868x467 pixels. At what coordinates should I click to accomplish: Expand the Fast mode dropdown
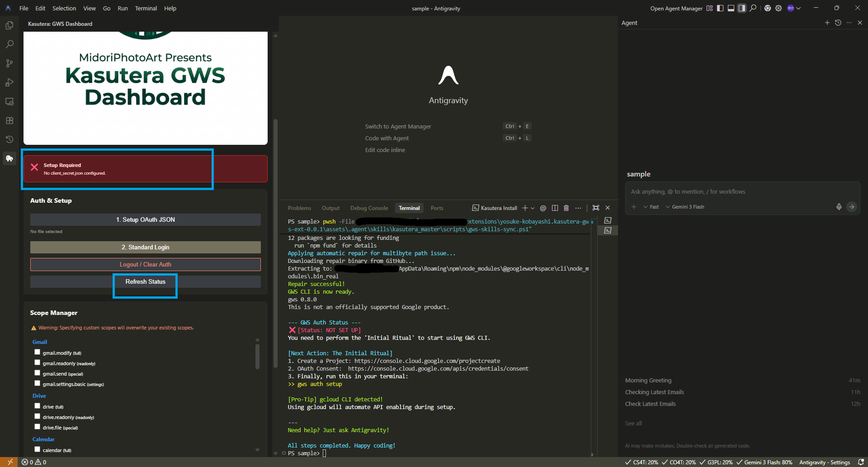click(x=651, y=207)
